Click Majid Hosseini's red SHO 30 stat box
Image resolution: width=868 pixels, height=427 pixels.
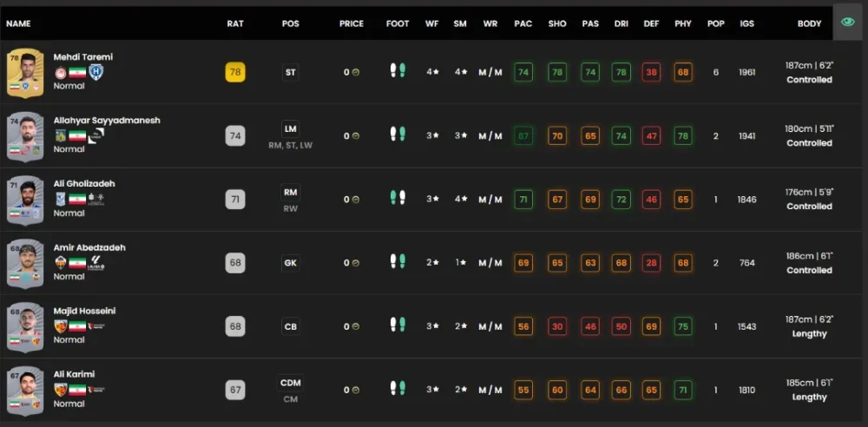(557, 326)
